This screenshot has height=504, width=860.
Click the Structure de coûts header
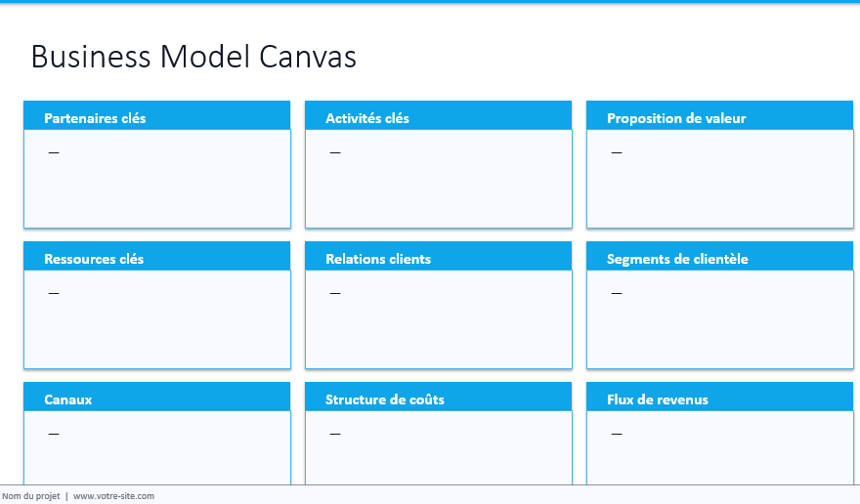pyautogui.click(x=385, y=399)
